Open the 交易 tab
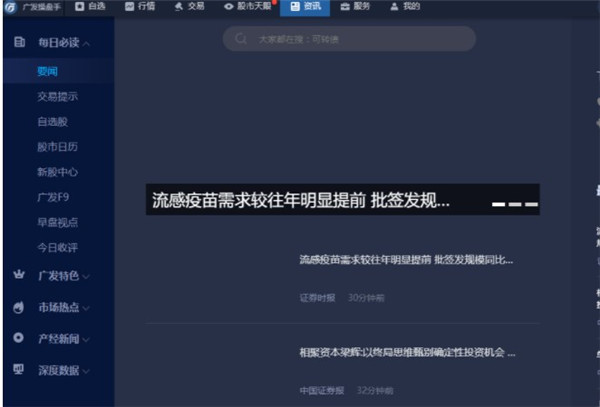This screenshot has height=407, width=600. (x=189, y=7)
